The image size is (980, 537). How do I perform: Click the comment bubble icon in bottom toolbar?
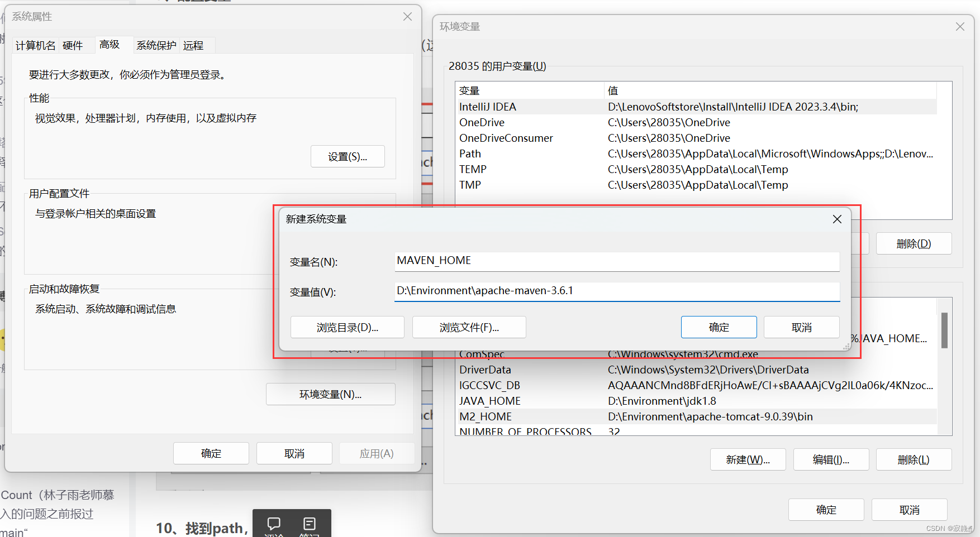pos(274,524)
